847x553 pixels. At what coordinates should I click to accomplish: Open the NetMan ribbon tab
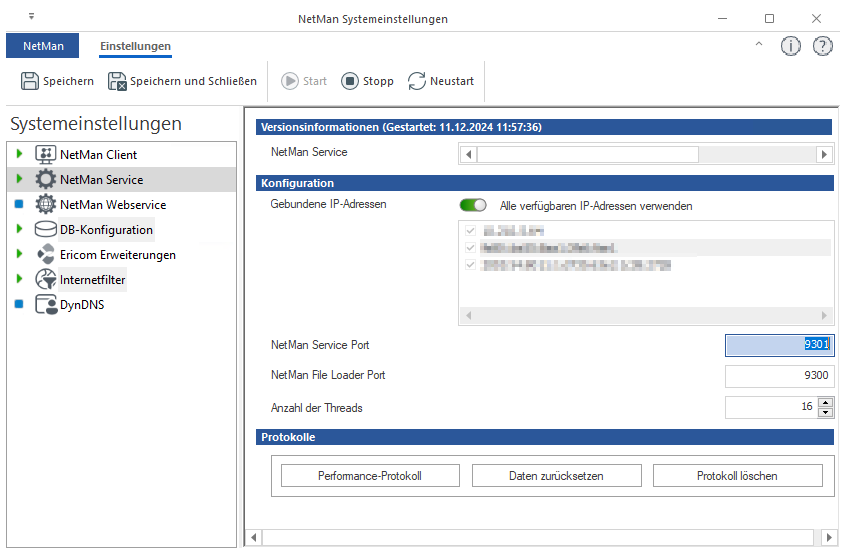pyautogui.click(x=42, y=46)
